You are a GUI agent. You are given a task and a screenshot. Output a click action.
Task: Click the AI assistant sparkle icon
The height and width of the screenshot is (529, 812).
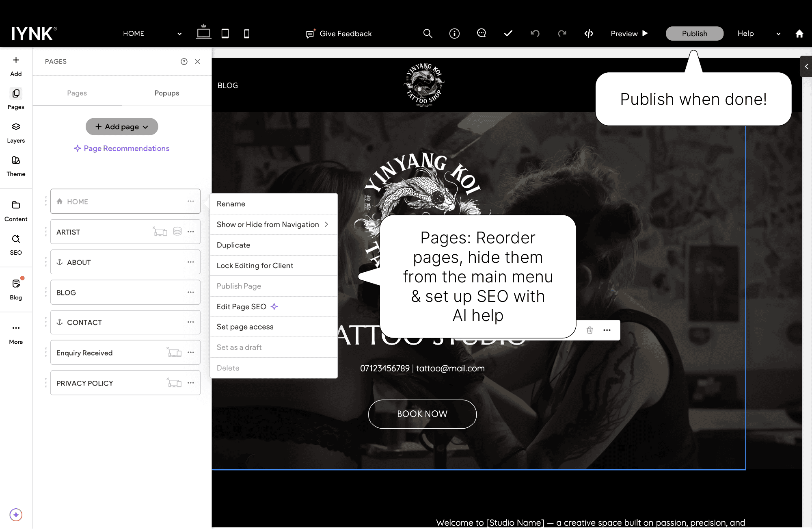click(16, 515)
